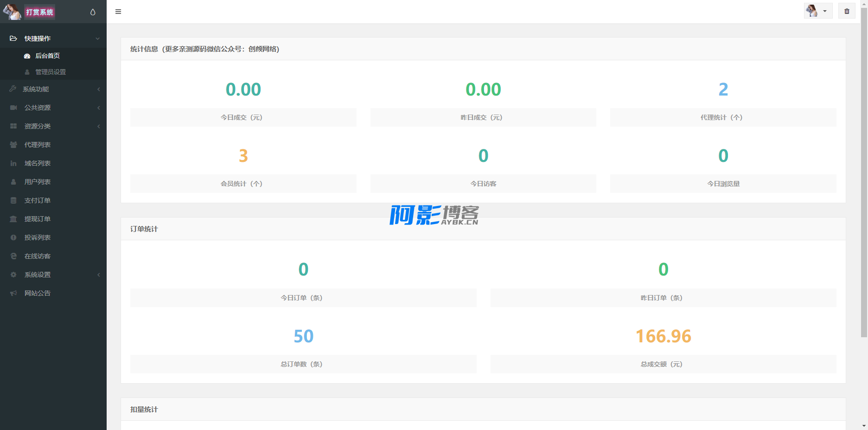Image resolution: width=868 pixels, height=430 pixels.
Task: Click the 网站公告 megaphone icon
Action: (13, 293)
